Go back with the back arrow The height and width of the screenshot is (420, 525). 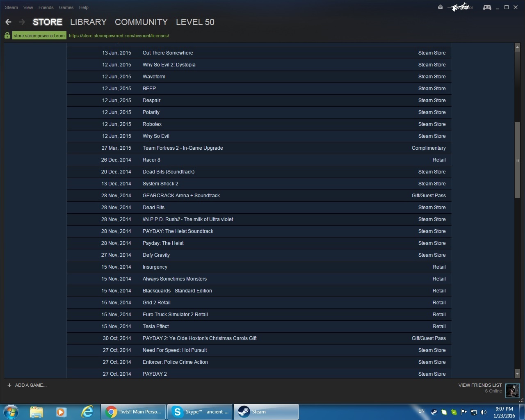[x=8, y=22]
